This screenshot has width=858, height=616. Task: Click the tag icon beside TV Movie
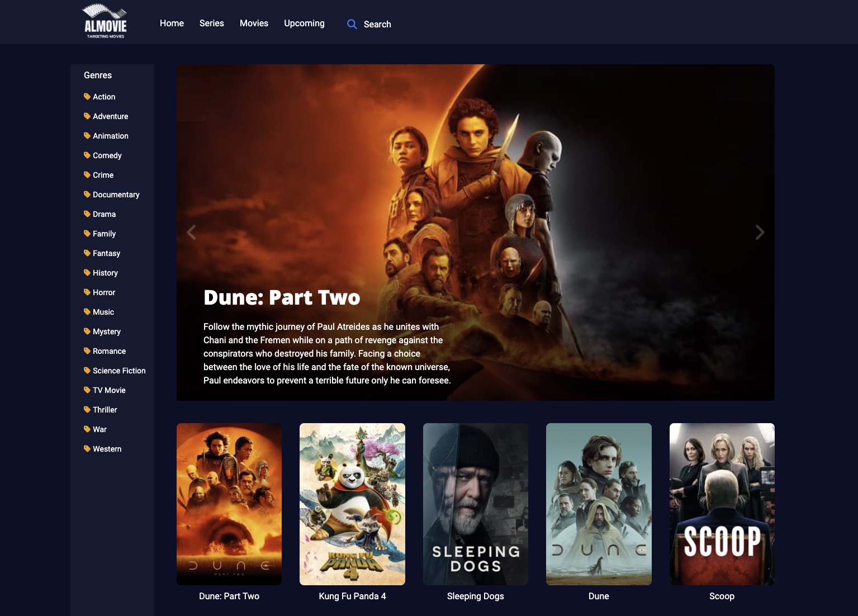[x=87, y=390]
